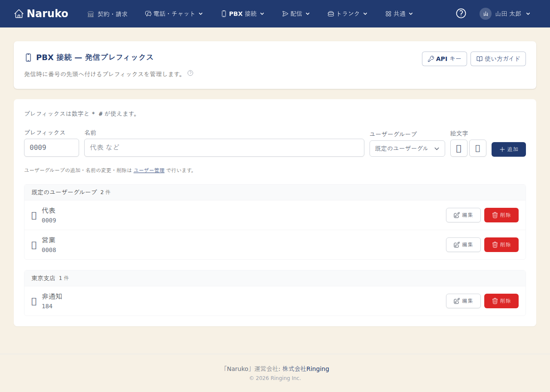
Task: Click the PBX 接続 — 発信プレフィックス page title
Action: (95, 58)
